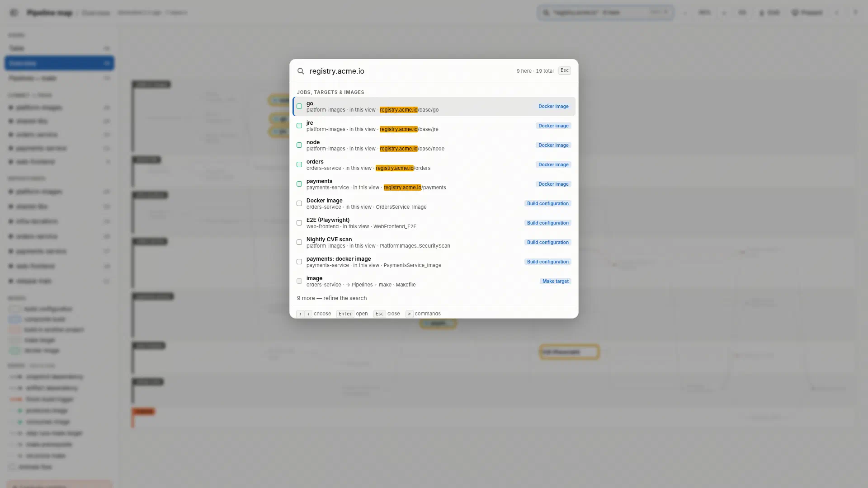
Task: Tick the grey square beside Nightly CVE scan
Action: click(299, 242)
